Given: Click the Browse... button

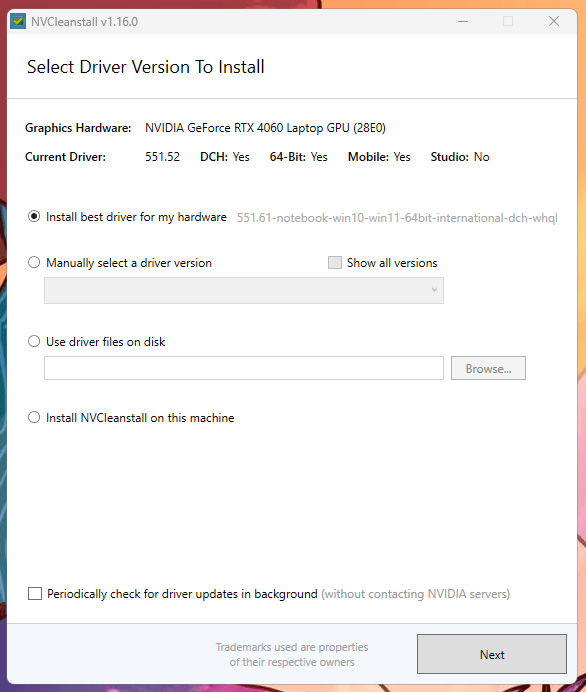Looking at the screenshot, I should pyautogui.click(x=488, y=368).
